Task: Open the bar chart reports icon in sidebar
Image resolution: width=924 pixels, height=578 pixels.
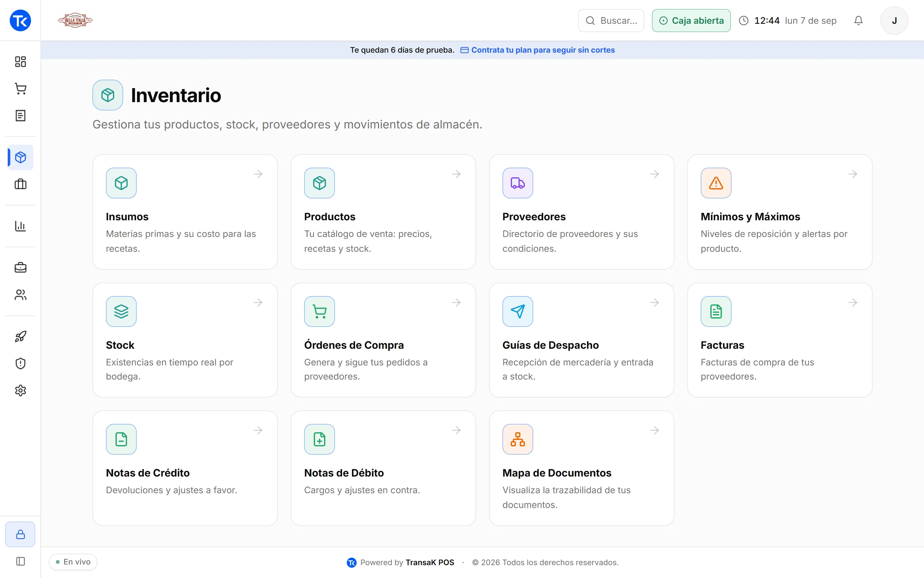Action: (x=20, y=226)
